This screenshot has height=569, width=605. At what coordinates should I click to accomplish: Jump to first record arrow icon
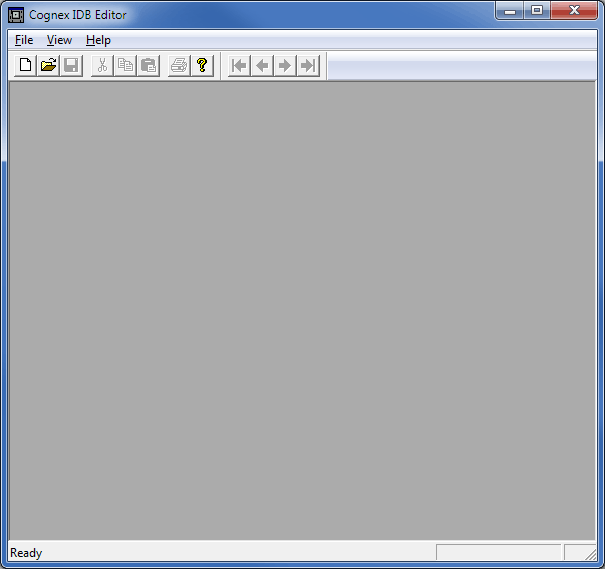239,66
